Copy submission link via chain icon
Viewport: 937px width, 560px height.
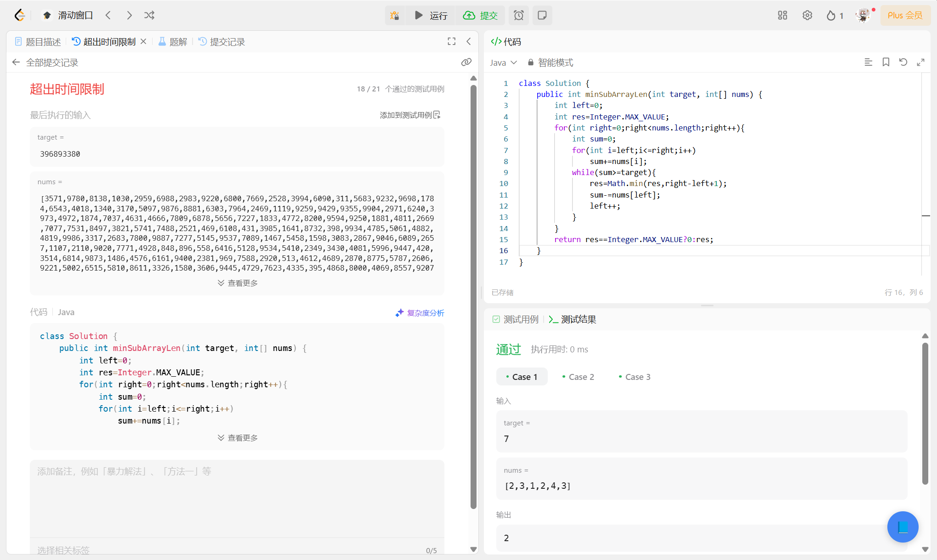click(x=466, y=62)
